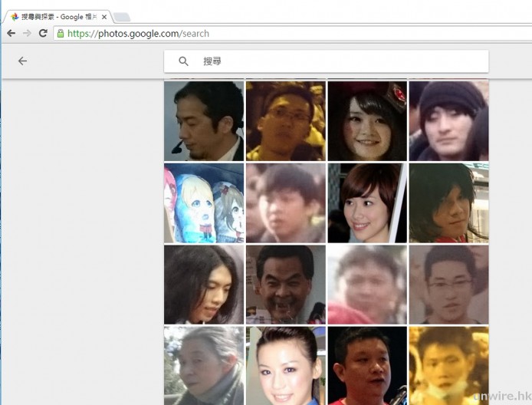Open the smiling short-brown-haired woman thumbnail
The width and height of the screenshot is (532, 405).
[366, 203]
